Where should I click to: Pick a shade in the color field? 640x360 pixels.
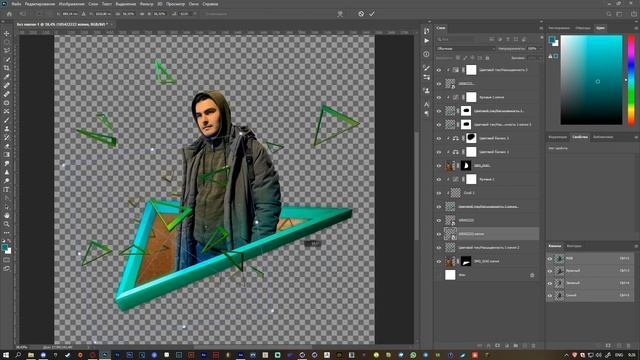point(591,80)
